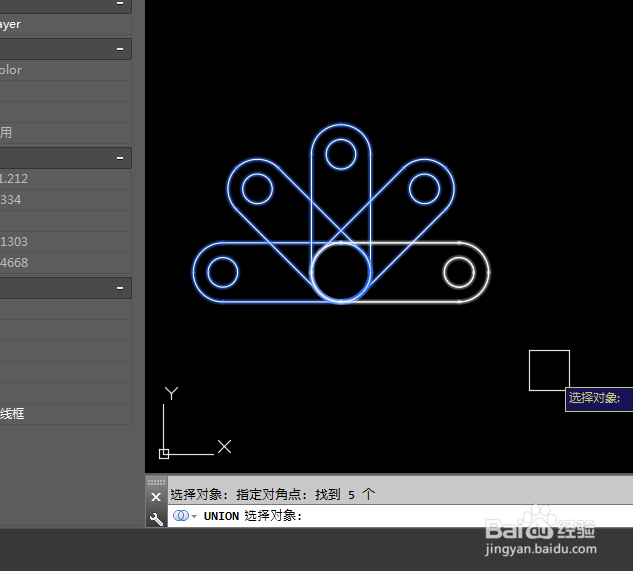Viewport: 633px width, 571px height.
Task: Close the command line with the X icon
Action: (156, 497)
